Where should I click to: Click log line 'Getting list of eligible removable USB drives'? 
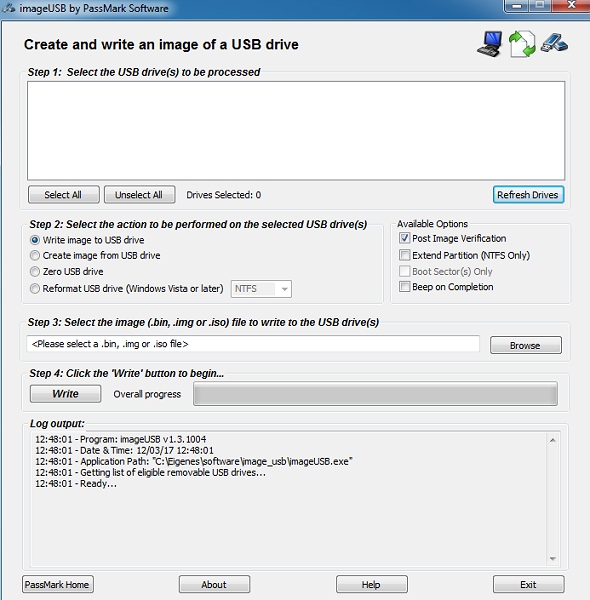coord(150,473)
